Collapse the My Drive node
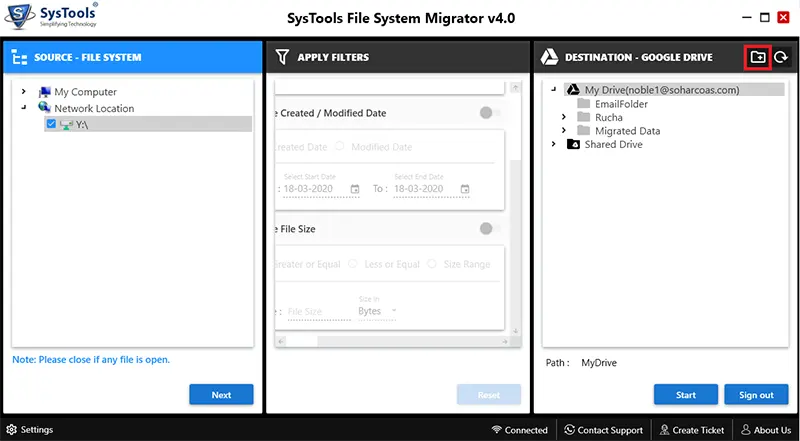Screen dimensions: 800x441 (554, 90)
